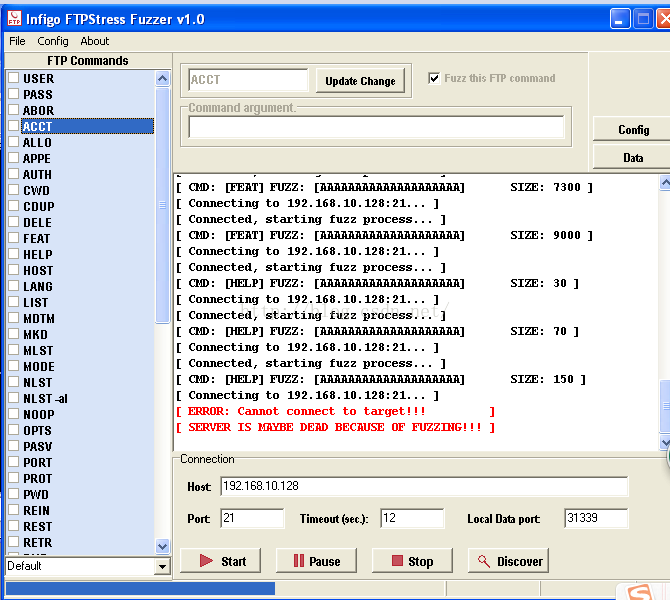Click scroll-down arrow of log output

tap(665, 442)
